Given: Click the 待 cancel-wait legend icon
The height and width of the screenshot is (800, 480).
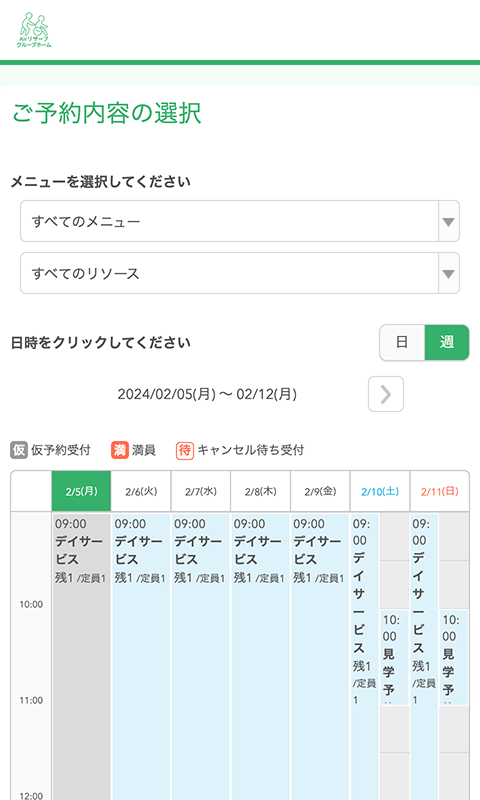Looking at the screenshot, I should (x=185, y=450).
